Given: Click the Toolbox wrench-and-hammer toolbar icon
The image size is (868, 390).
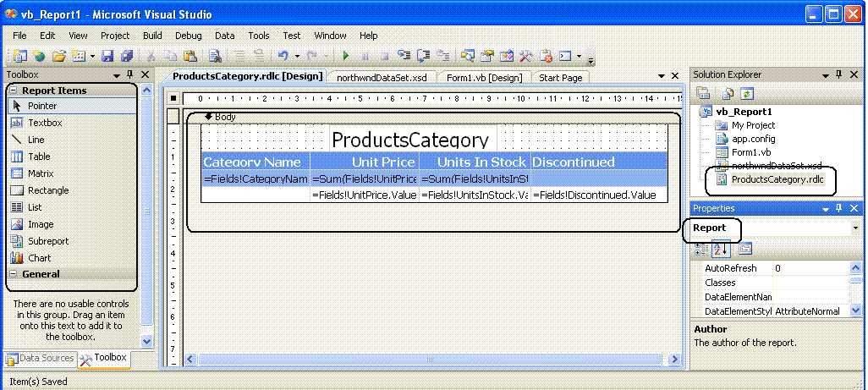Looking at the screenshot, I should (525, 55).
